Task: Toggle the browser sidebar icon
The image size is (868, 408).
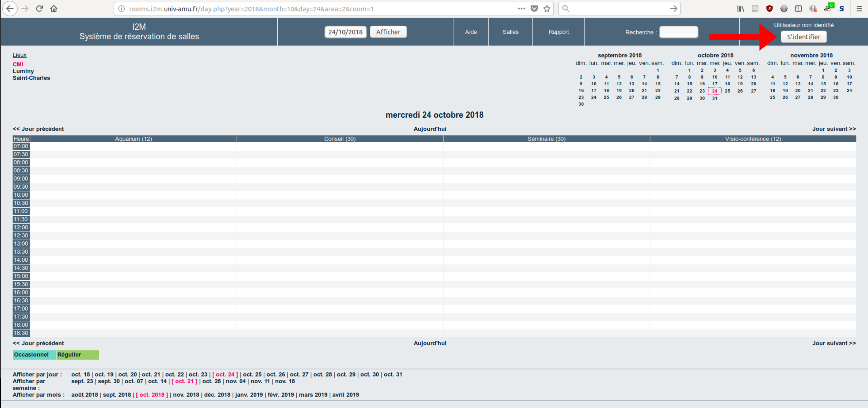Action: click(798, 9)
